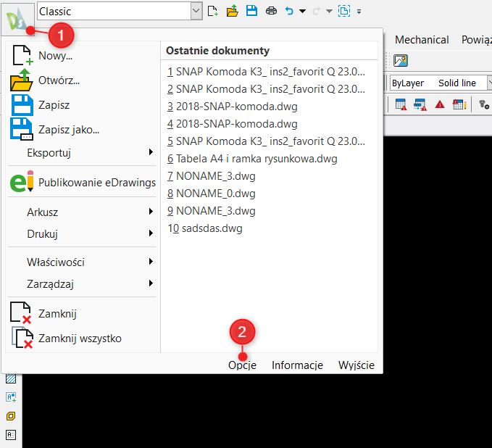
Task: Open the quick access toolbar customize arrow
Action: [359, 12]
